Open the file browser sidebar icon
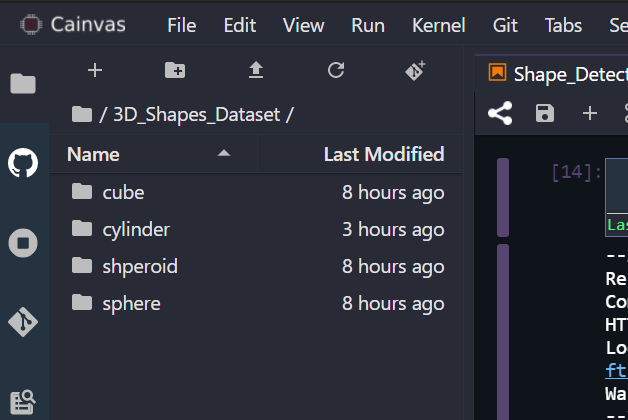Image resolution: width=628 pixels, height=420 pixels. coord(23,84)
